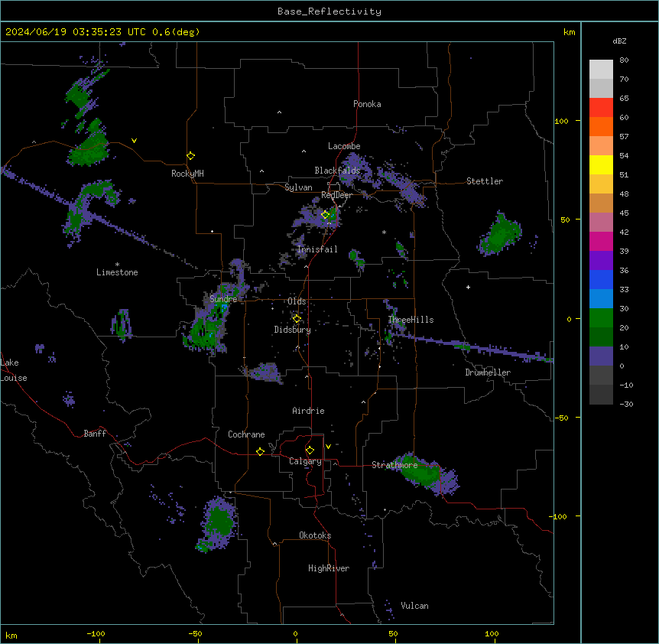Pick the slate purple 0-10 dBZ swatch
The width and height of the screenshot is (659, 644).
pos(601,356)
